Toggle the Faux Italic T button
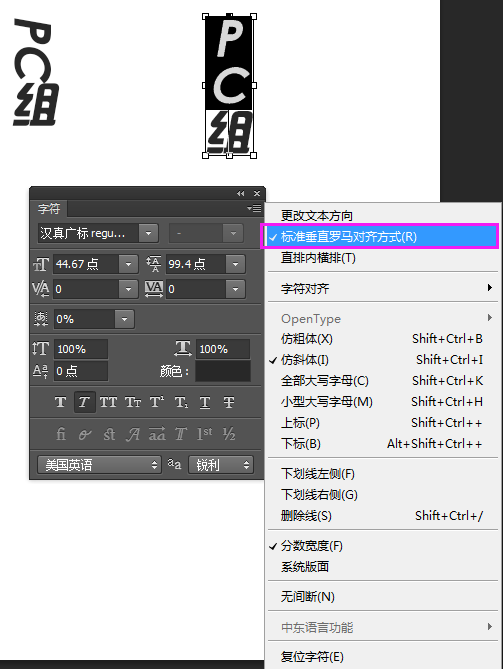This screenshot has width=503, height=669. click(84, 402)
